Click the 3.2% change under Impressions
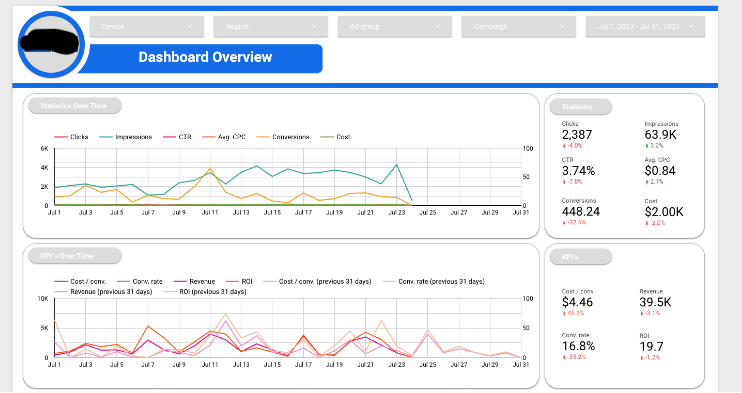742x393 pixels. (654, 146)
